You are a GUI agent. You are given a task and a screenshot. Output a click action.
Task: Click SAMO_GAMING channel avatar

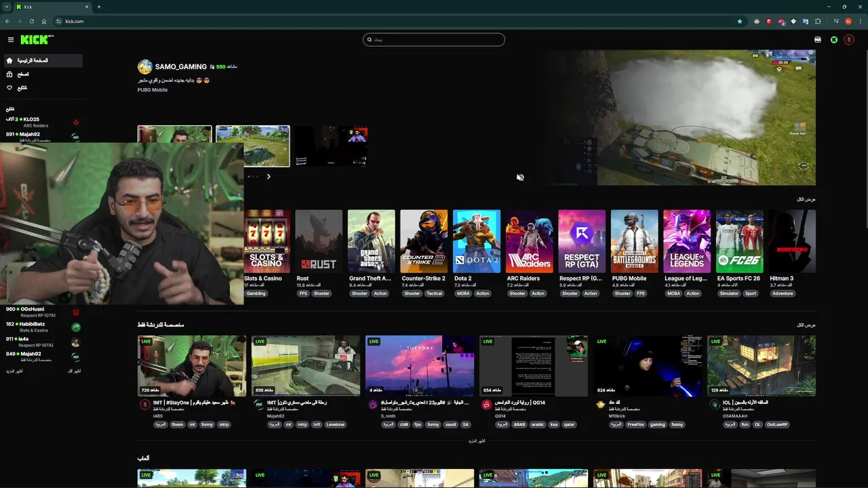point(145,66)
